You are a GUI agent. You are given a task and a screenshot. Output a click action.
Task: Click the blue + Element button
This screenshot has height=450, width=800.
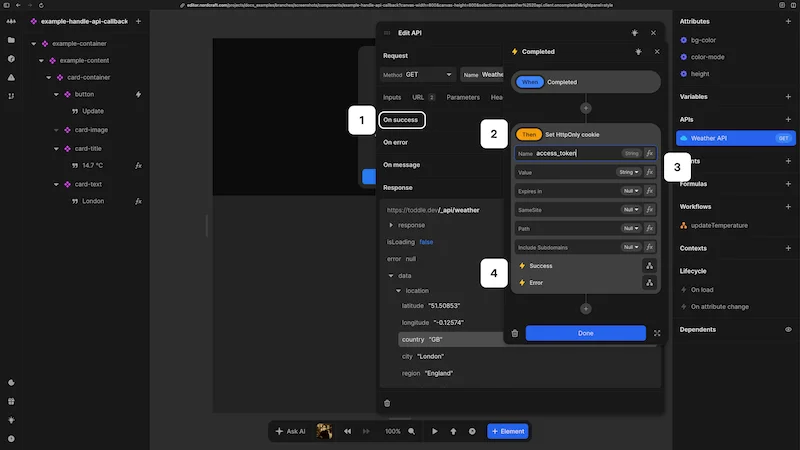pyautogui.click(x=508, y=431)
